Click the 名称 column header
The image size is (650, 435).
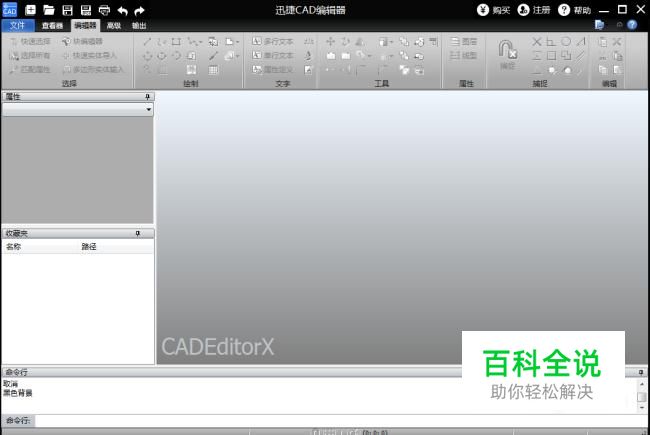coord(13,247)
